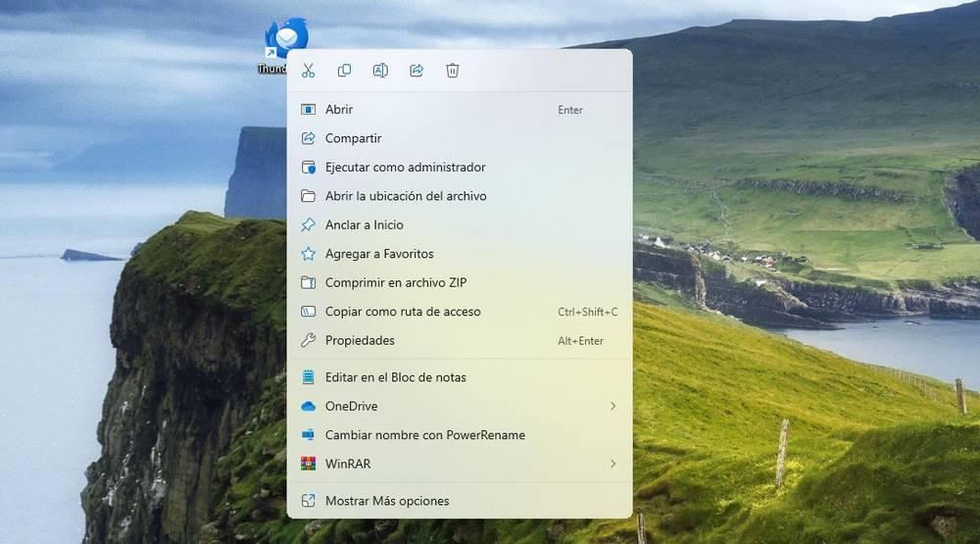Click Mostrar Más opciones
980x544 pixels.
[460, 501]
